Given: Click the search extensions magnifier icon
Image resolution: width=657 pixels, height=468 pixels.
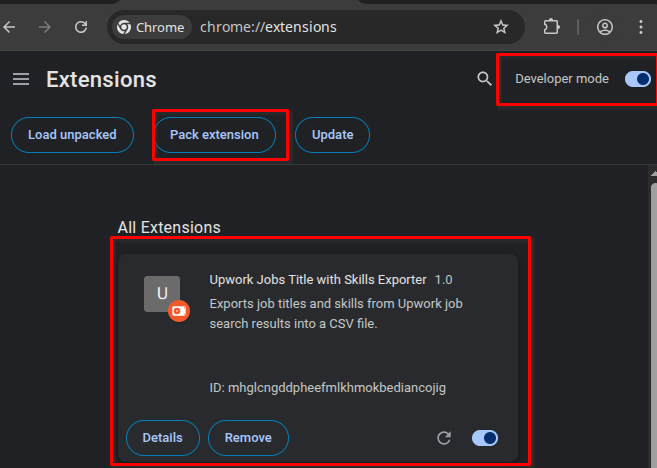Looking at the screenshot, I should coord(484,79).
